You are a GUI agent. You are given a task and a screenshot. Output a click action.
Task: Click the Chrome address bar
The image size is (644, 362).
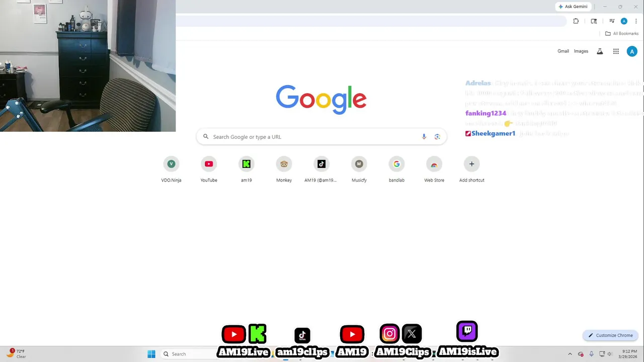click(371, 21)
